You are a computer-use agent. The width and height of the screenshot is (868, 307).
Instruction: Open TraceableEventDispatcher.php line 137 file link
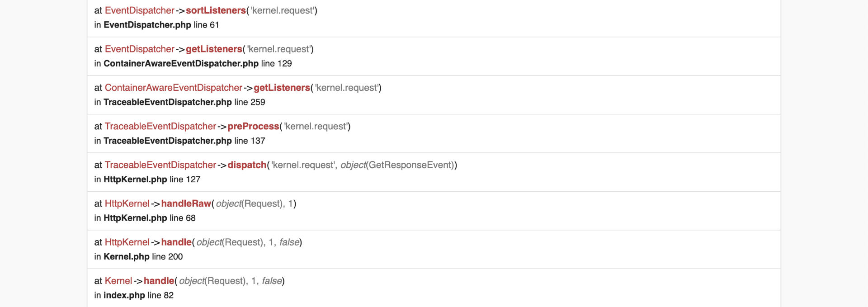[x=167, y=141]
